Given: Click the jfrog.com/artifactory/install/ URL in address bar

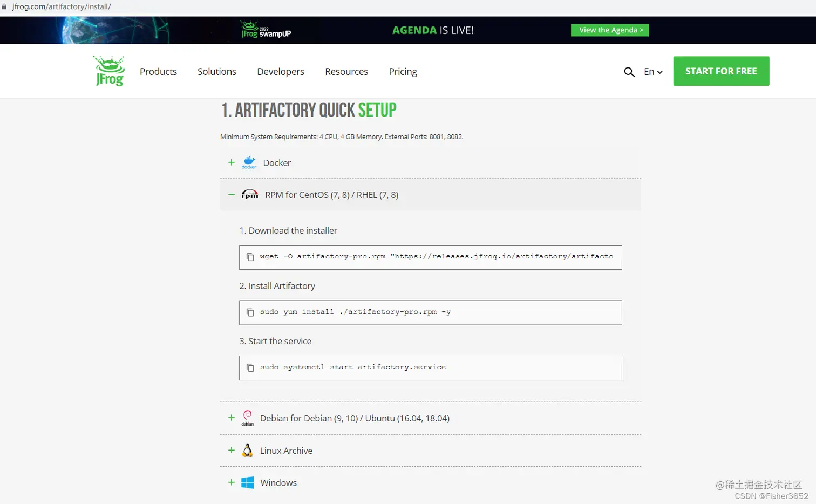Looking at the screenshot, I should (x=62, y=6).
